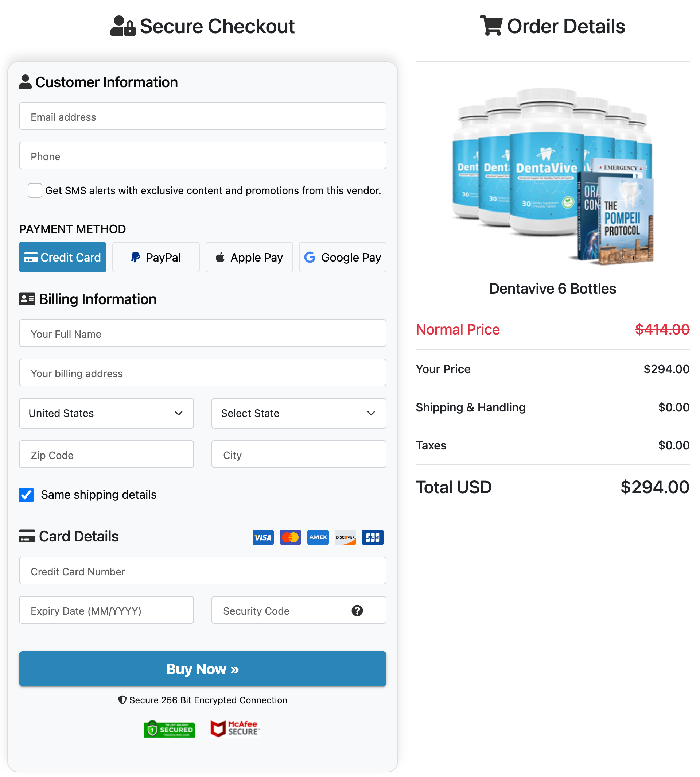Select Credit Card payment method
The image size is (700, 777).
pos(63,257)
